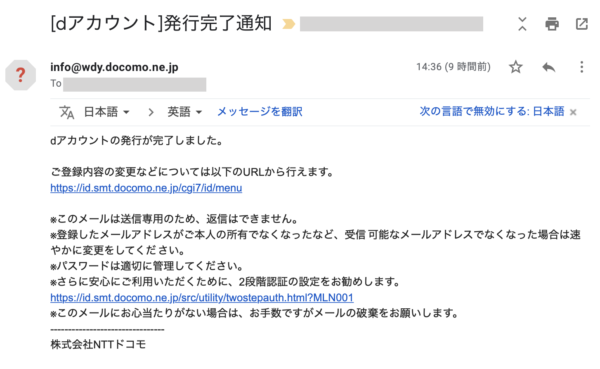Click 次の言語で無効にする: 日本語
The height and width of the screenshot is (369, 600).
(x=492, y=111)
